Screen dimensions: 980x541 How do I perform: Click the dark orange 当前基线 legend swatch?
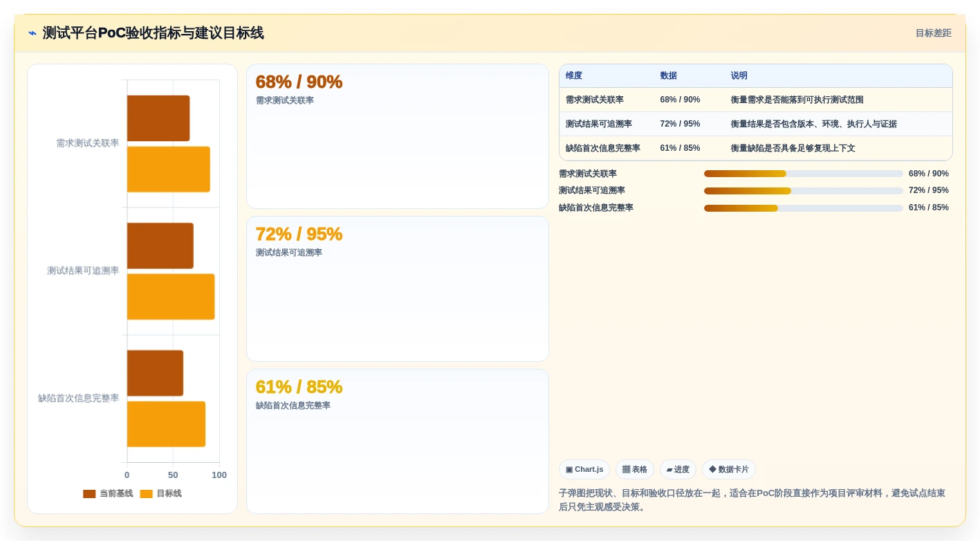[x=89, y=494]
